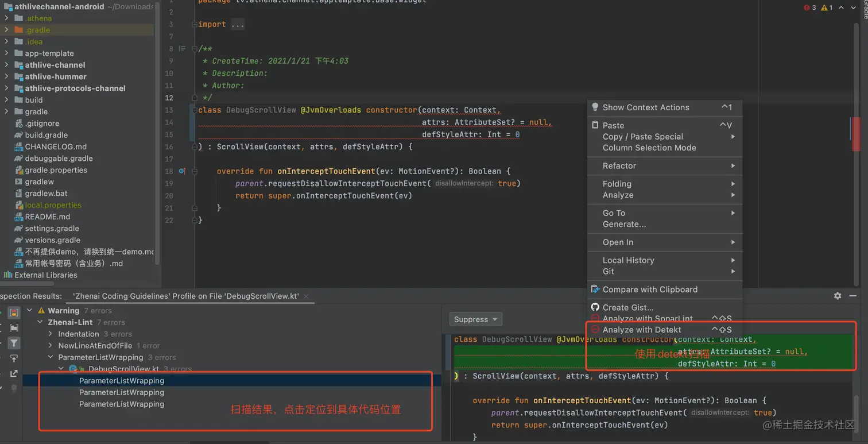
Task: Click the red Detekt icon in menu
Action: click(595, 330)
